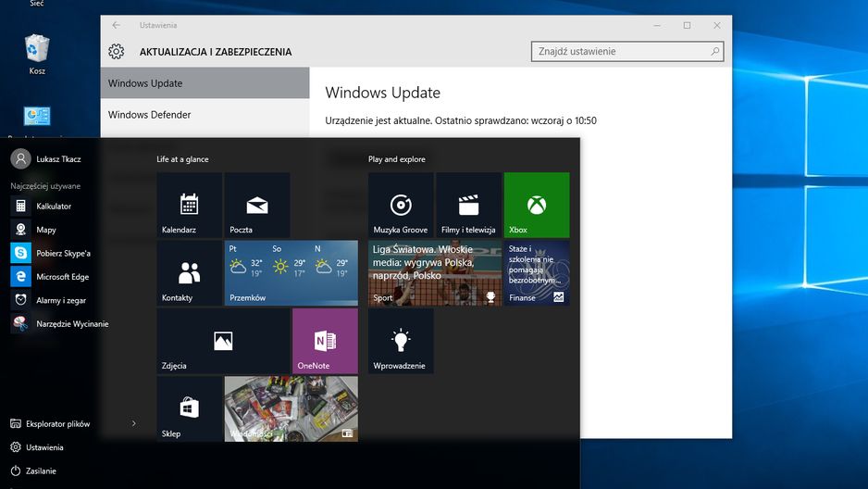Viewport: 868px width, 489px height.
Task: Open the Zdjęcia photos tile
Action: pos(223,341)
